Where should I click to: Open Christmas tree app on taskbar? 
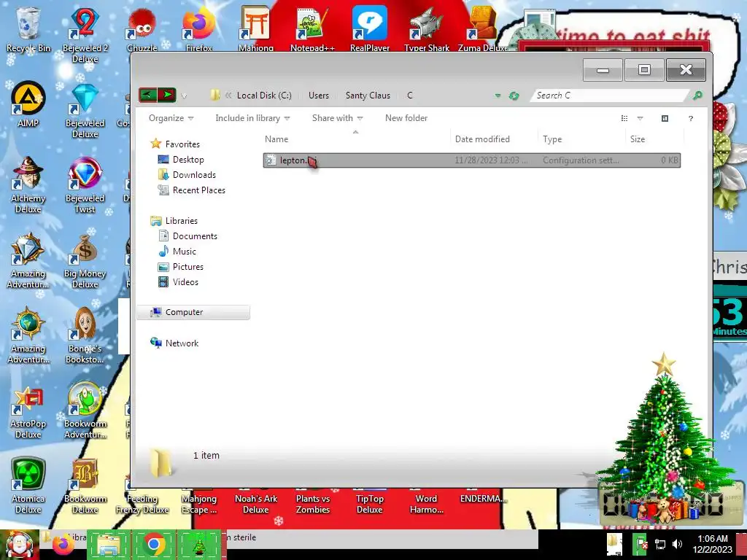(x=199, y=544)
